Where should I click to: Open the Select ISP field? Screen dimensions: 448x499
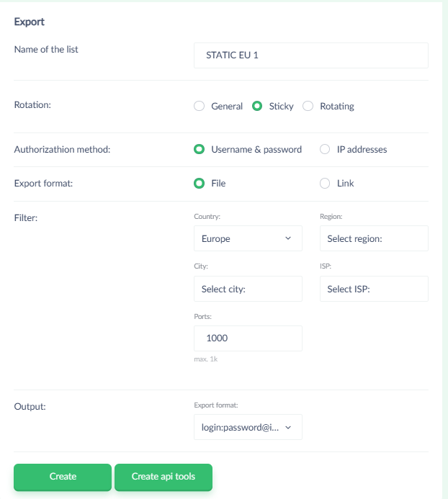click(x=374, y=289)
